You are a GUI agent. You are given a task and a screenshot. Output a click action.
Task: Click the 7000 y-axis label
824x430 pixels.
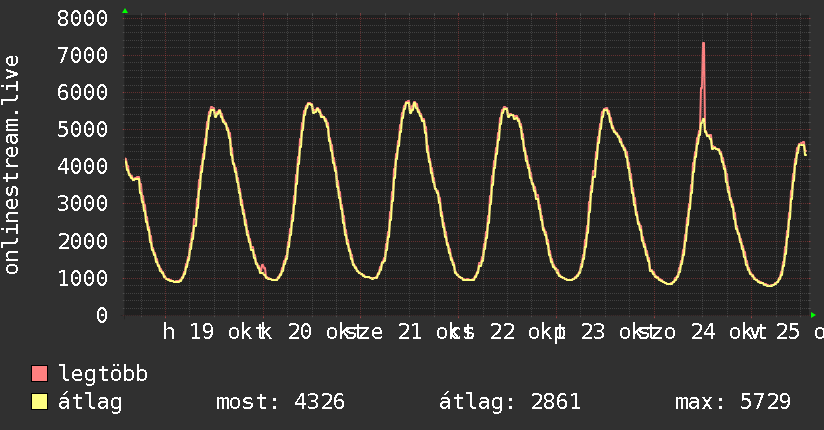click(83, 55)
